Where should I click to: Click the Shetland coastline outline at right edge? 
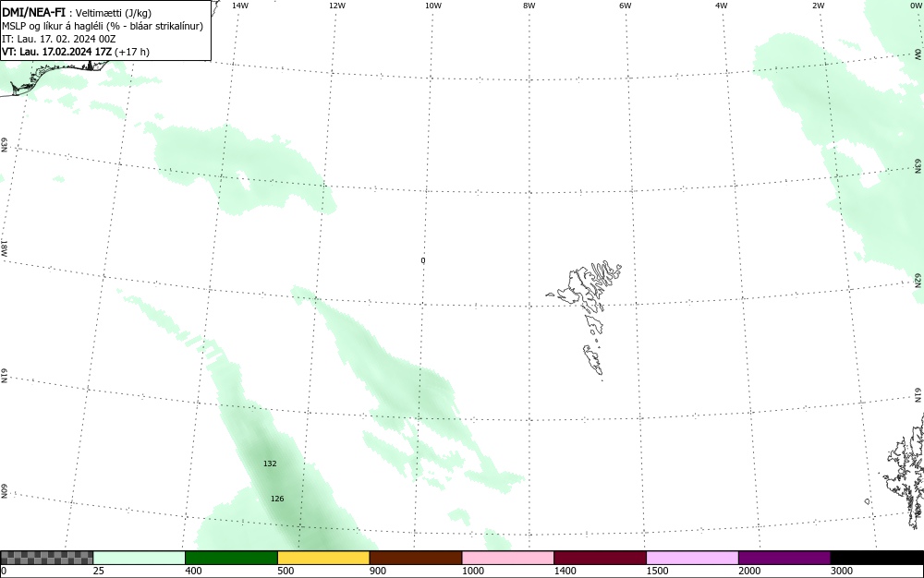(905, 471)
